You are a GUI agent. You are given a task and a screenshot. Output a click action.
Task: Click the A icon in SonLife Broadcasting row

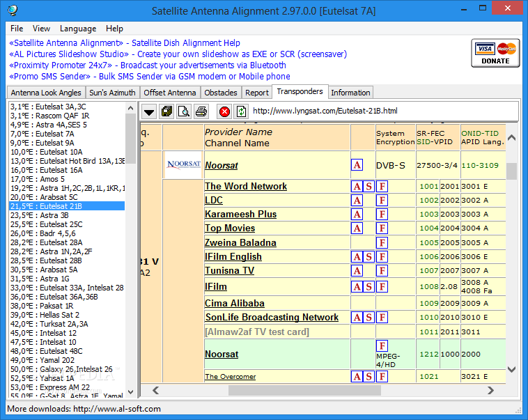(357, 318)
